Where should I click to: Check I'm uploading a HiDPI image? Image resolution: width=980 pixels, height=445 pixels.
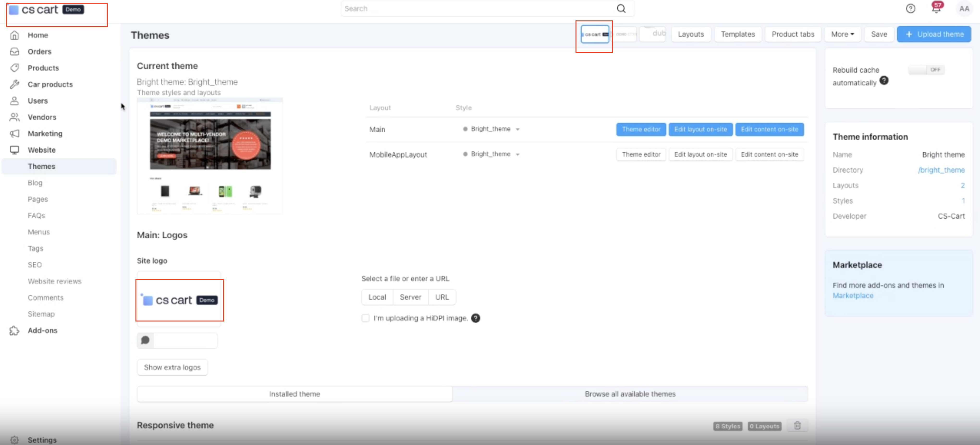click(x=366, y=318)
